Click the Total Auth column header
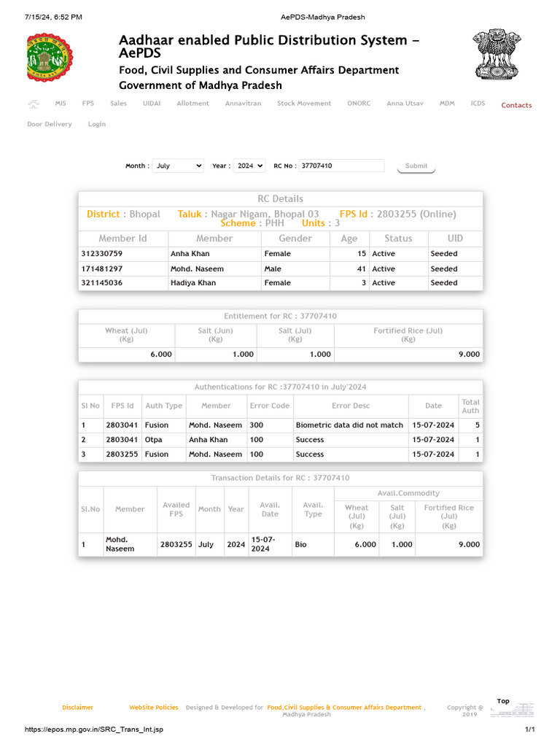The image size is (560, 747). click(x=470, y=406)
